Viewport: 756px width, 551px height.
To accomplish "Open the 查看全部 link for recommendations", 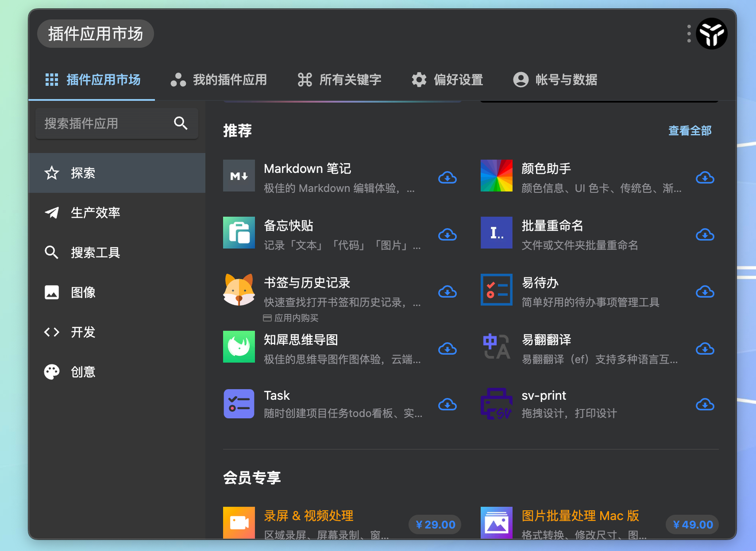I will point(689,131).
